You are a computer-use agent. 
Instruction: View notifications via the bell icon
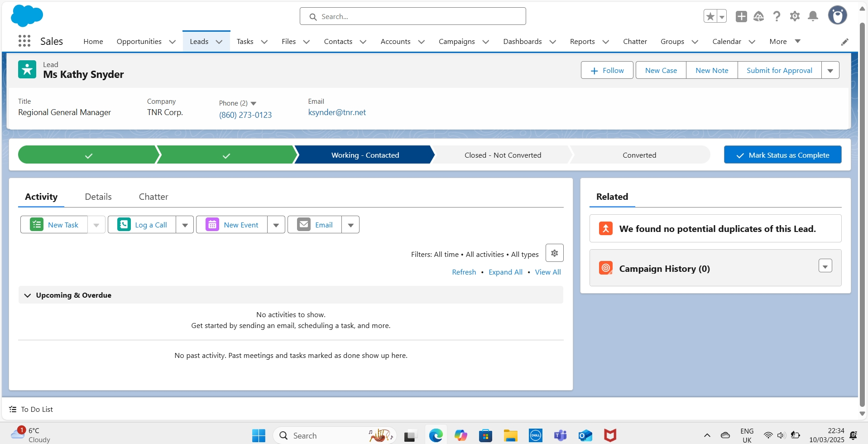click(813, 16)
